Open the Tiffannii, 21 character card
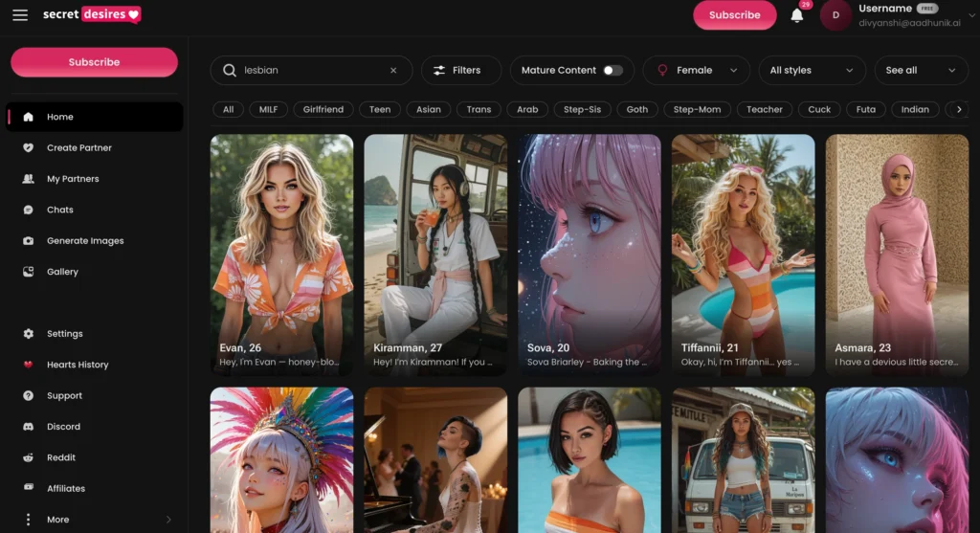 (743, 255)
